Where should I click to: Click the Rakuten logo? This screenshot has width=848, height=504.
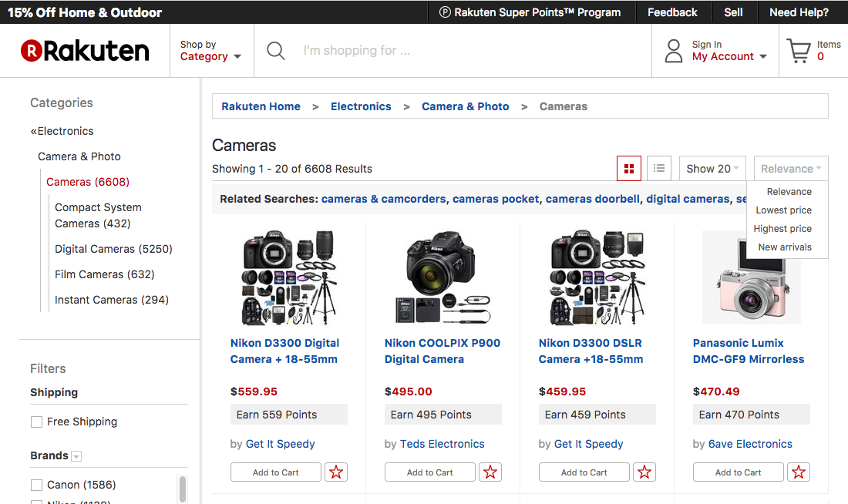(85, 51)
